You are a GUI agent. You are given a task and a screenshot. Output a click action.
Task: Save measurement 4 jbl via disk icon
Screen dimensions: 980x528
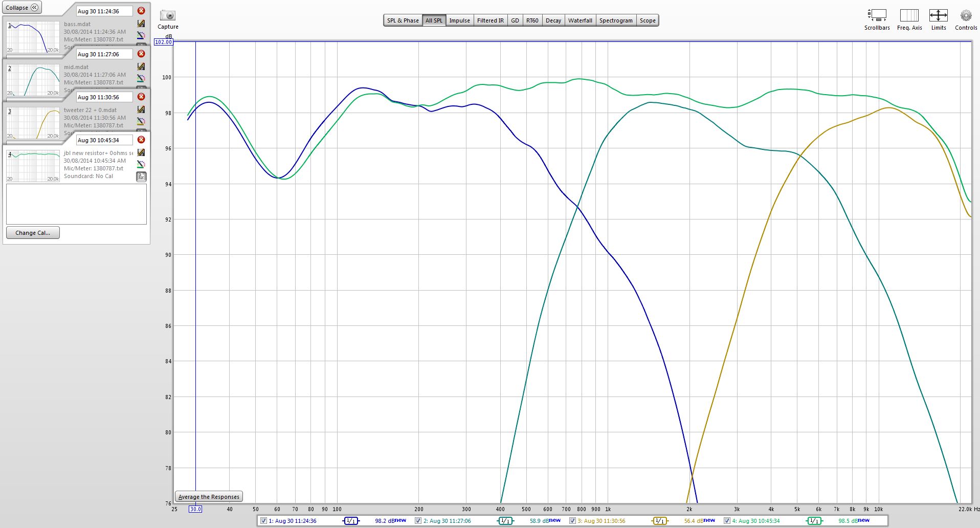click(x=141, y=152)
